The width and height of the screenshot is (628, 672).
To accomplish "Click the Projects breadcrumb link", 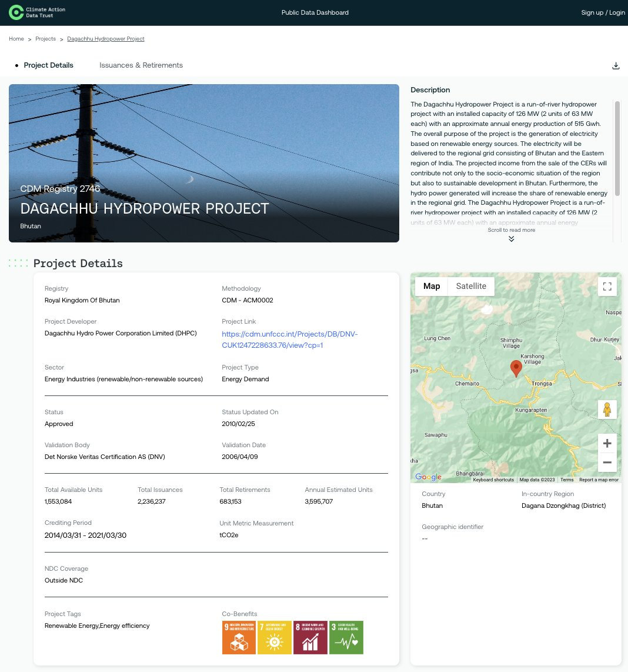I will click(x=45, y=39).
